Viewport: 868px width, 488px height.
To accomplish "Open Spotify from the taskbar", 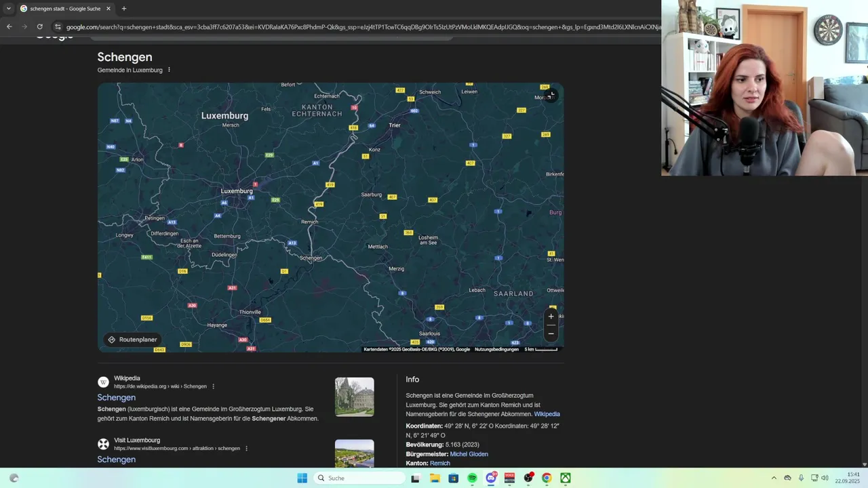I will [472, 478].
